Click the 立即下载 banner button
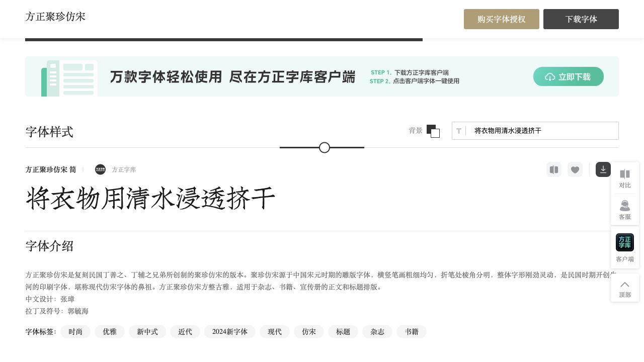This screenshot has height=362, width=644. pos(569,76)
